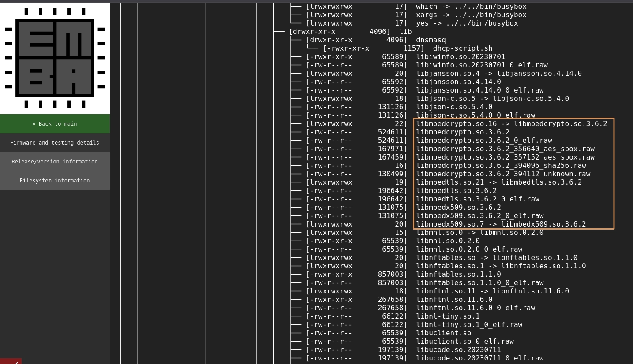Select libmbedtls.so.3.6.2_0_elf.raw file

pyautogui.click(x=478, y=199)
